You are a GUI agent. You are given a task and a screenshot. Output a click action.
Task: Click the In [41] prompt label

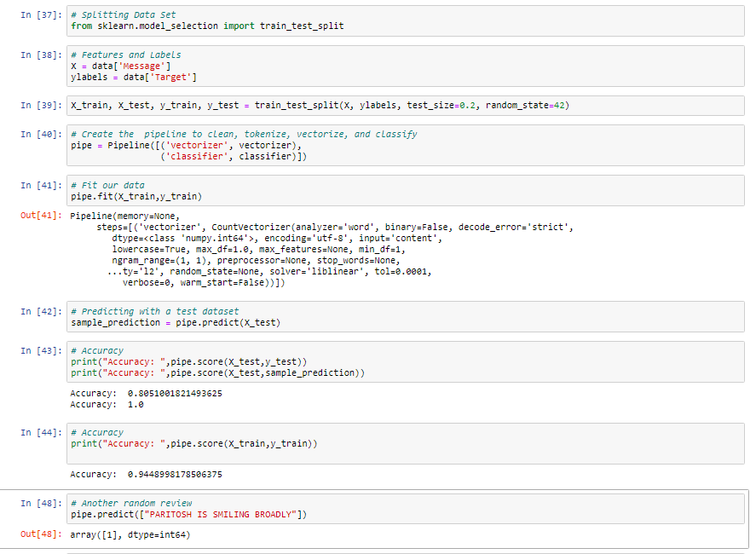[41, 185]
